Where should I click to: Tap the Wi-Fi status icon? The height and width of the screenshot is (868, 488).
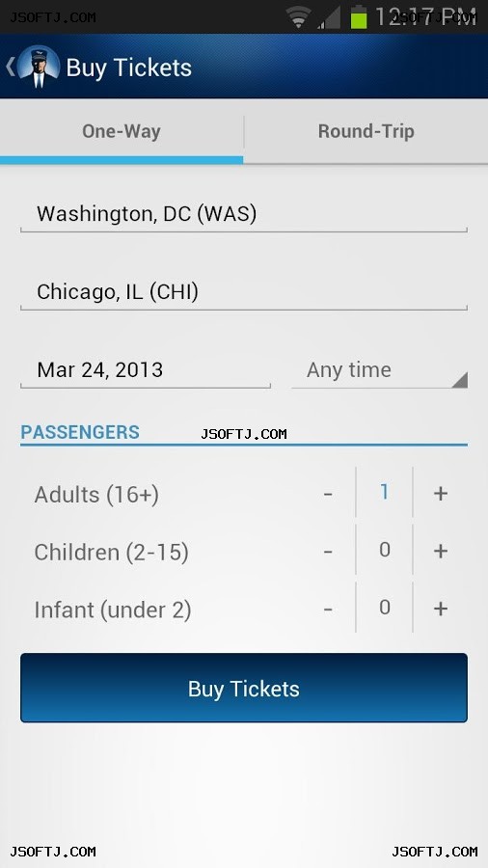(299, 17)
